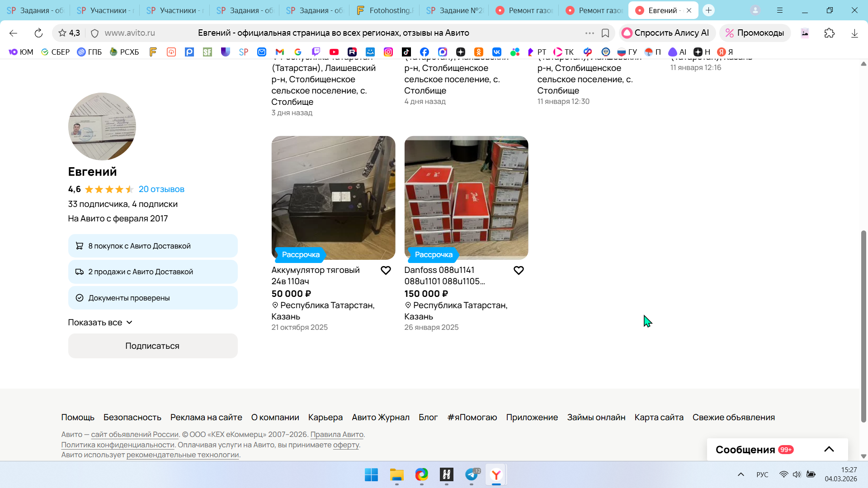Favorite the Аккумулятор тяговый listing heart
Image resolution: width=868 pixels, height=488 pixels.
point(386,270)
